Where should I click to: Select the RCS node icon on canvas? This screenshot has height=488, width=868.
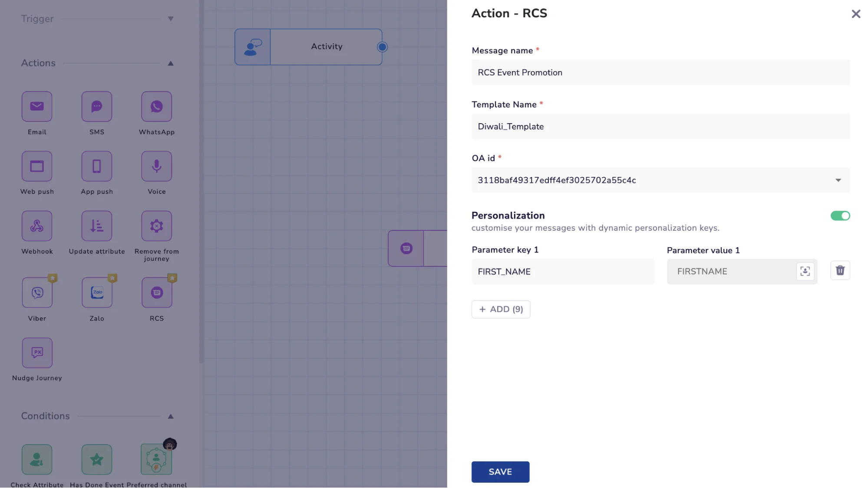(x=406, y=249)
